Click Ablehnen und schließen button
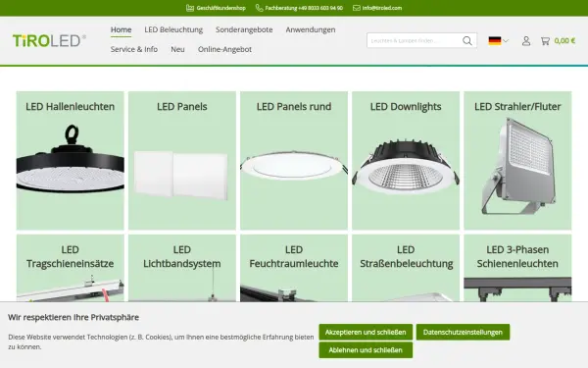 [366, 350]
